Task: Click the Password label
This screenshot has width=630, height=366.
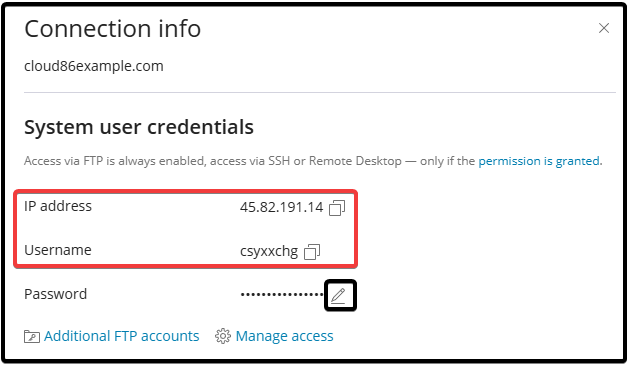Action: pyautogui.click(x=55, y=294)
